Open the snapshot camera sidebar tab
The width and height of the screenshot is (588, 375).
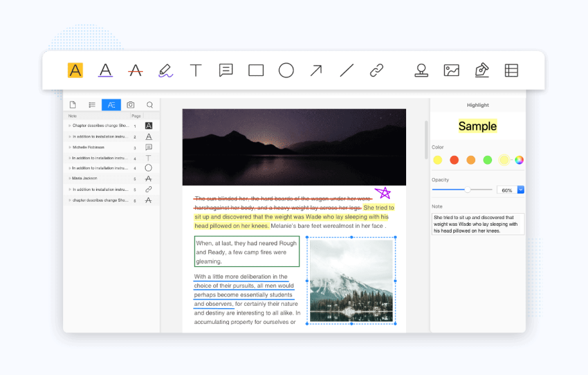pyautogui.click(x=130, y=105)
